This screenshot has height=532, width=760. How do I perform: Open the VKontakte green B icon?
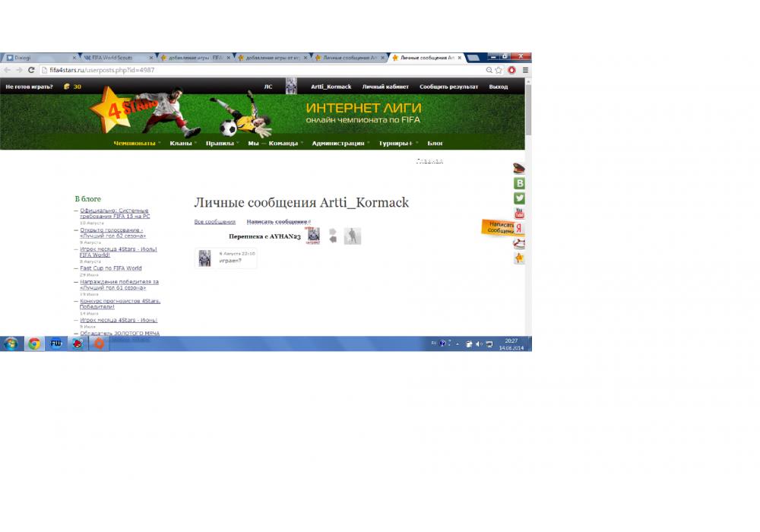519,183
